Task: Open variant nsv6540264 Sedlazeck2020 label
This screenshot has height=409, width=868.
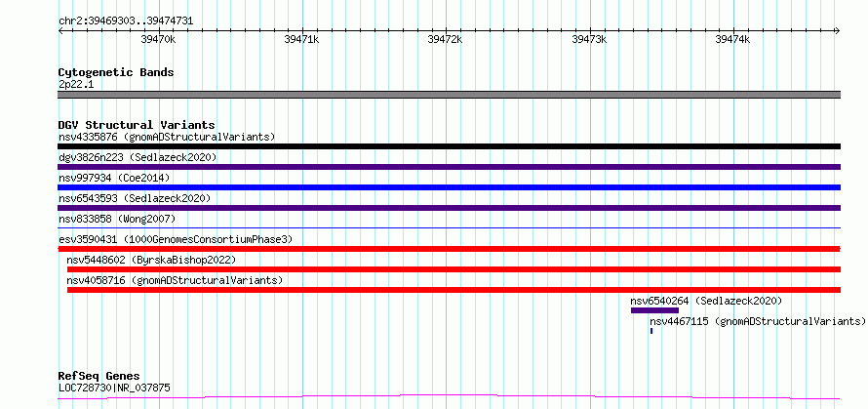Action: coord(706,301)
